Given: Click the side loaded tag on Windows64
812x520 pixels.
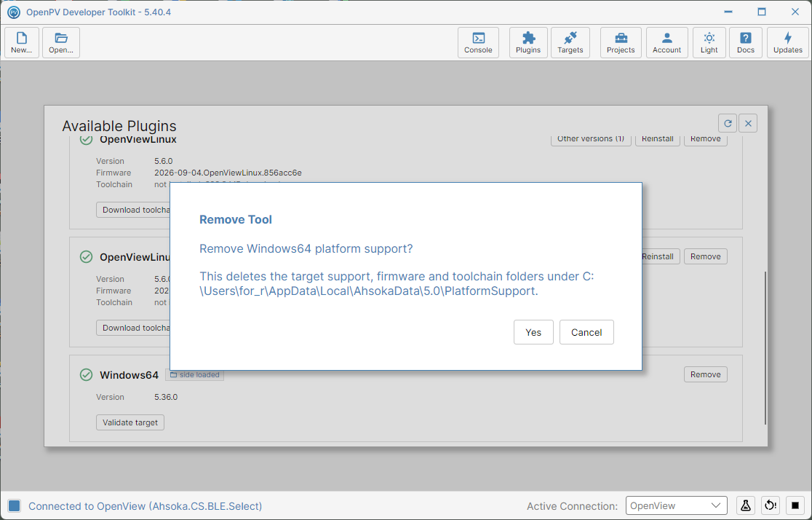Looking at the screenshot, I should (195, 375).
